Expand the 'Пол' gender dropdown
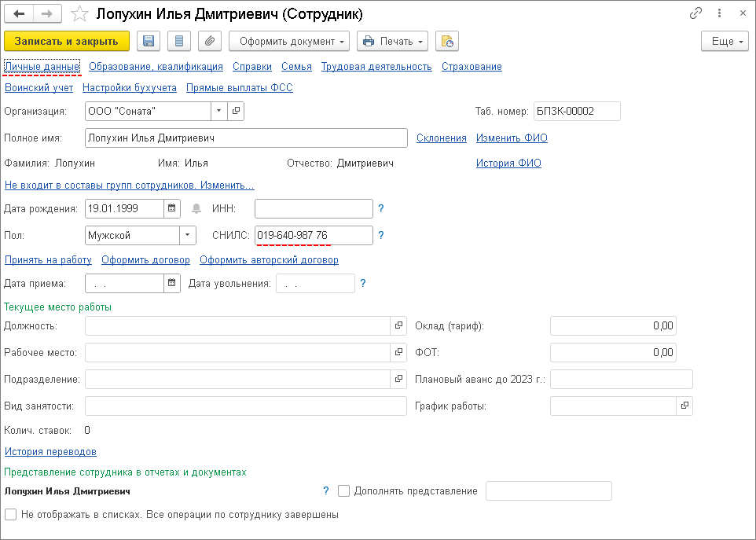Viewport: 756px width, 540px height. pyautogui.click(x=188, y=235)
